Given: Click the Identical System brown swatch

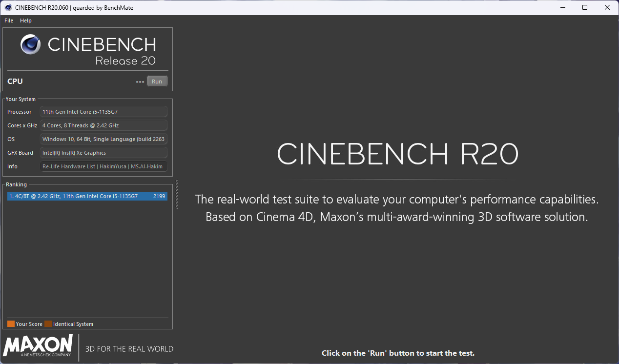Looking at the screenshot, I should pos(48,324).
